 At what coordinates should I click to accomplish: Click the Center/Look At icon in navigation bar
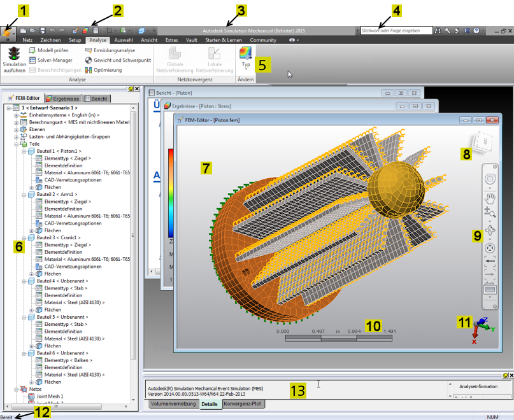(490, 248)
